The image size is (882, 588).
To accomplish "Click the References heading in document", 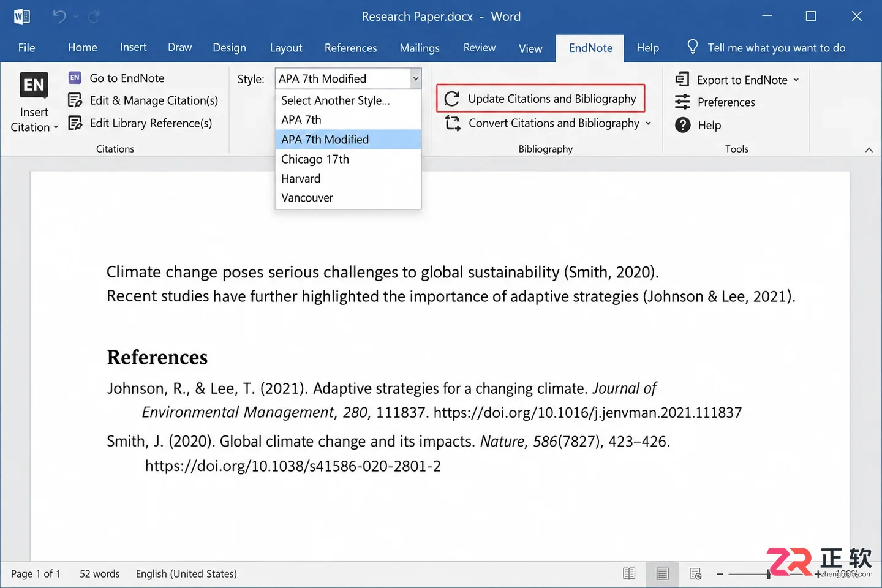I will click(157, 357).
